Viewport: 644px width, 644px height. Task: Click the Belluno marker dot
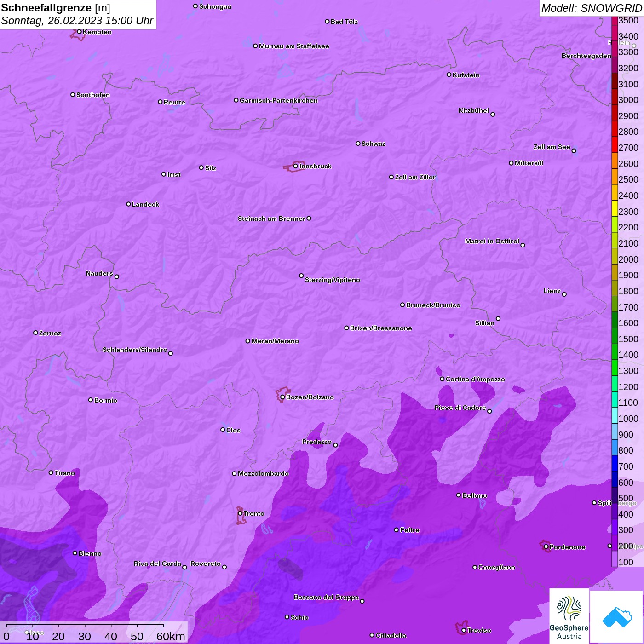point(459,495)
